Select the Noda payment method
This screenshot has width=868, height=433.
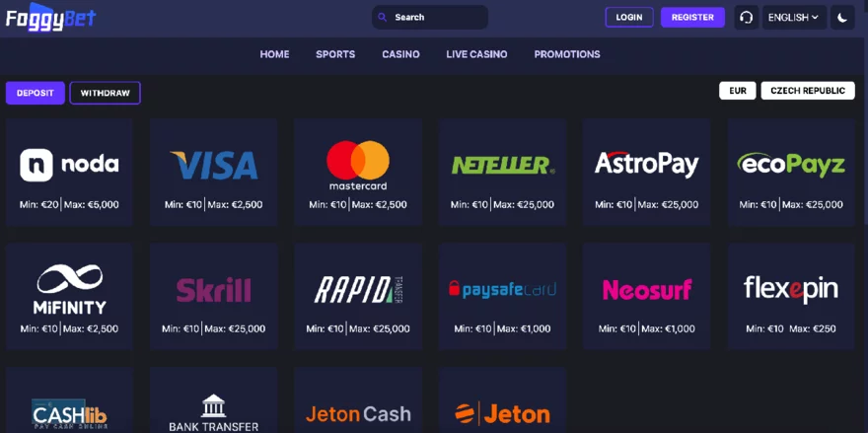(x=69, y=173)
